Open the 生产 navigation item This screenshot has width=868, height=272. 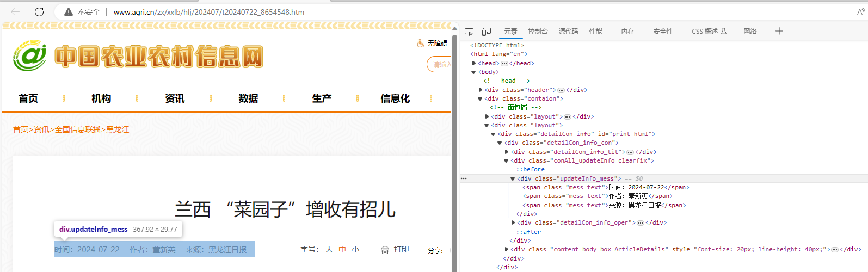tap(322, 98)
